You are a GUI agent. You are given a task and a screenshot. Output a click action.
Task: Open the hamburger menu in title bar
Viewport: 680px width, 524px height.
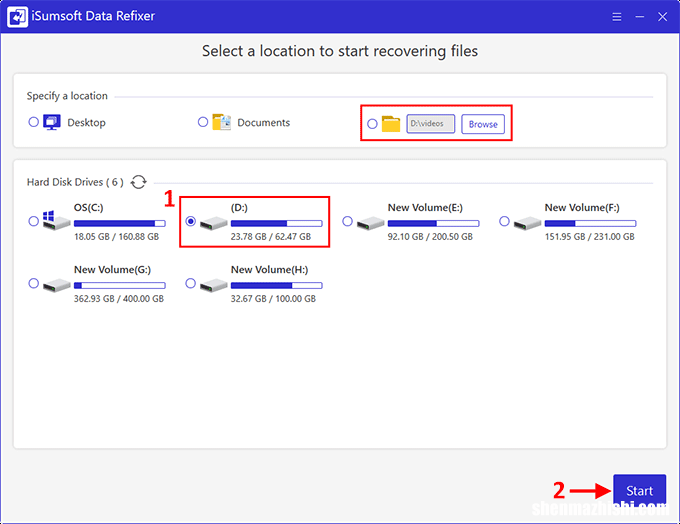pyautogui.click(x=617, y=17)
